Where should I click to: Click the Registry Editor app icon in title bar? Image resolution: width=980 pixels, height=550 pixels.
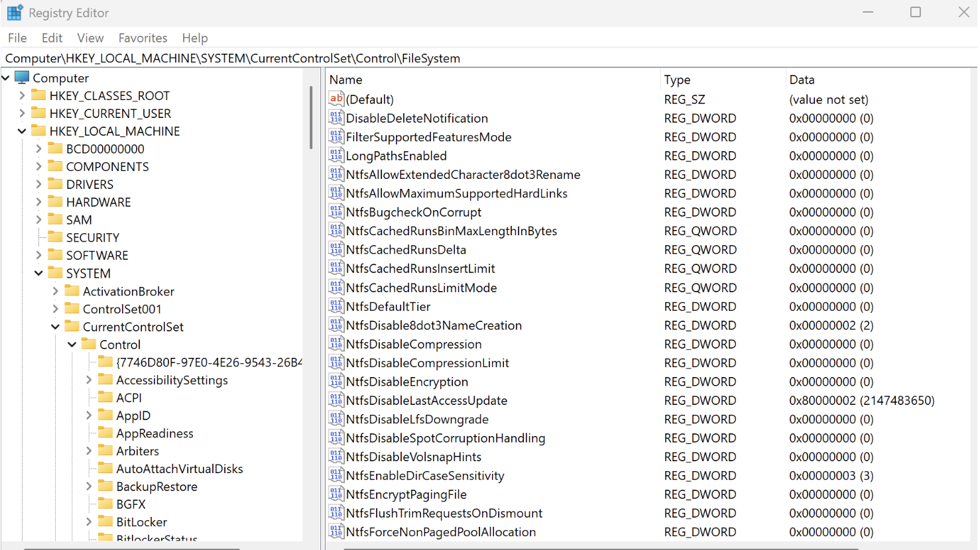pos(15,13)
